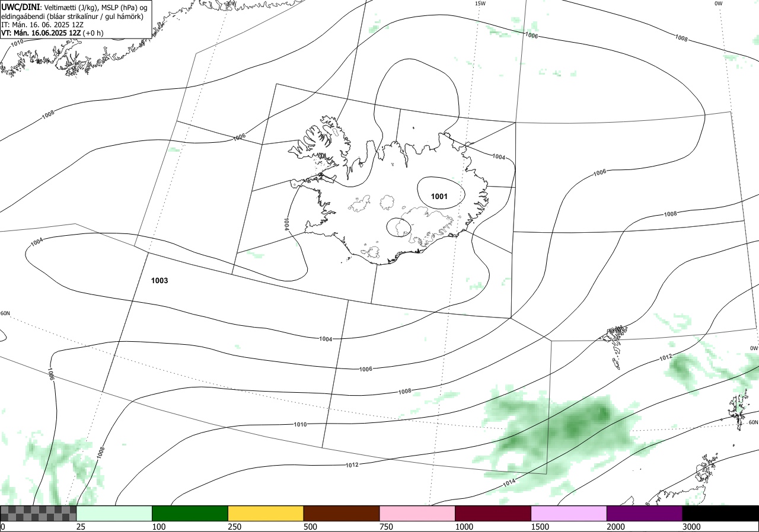Click the light purple 1500–2000 legend swatch
The image size is (759, 532).
tap(569, 513)
